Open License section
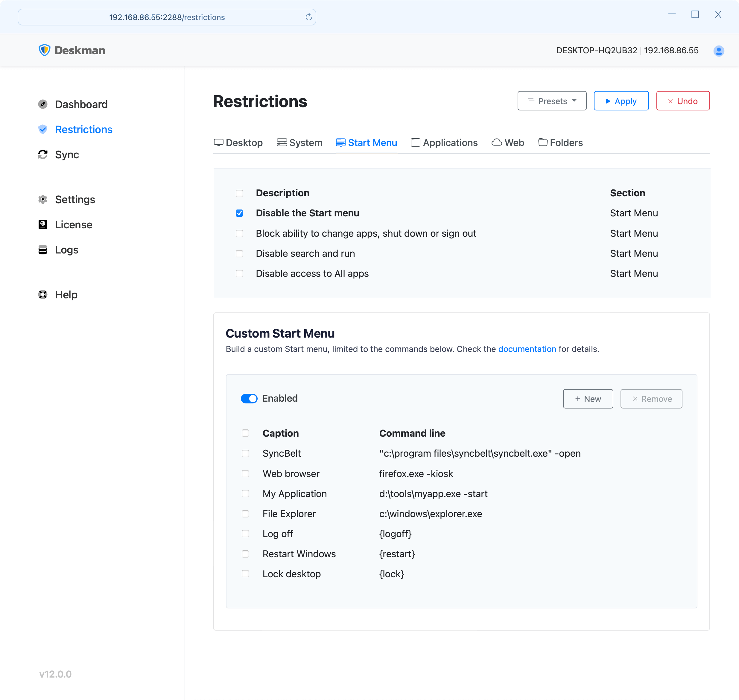This screenshot has height=700, width=739. click(x=73, y=224)
